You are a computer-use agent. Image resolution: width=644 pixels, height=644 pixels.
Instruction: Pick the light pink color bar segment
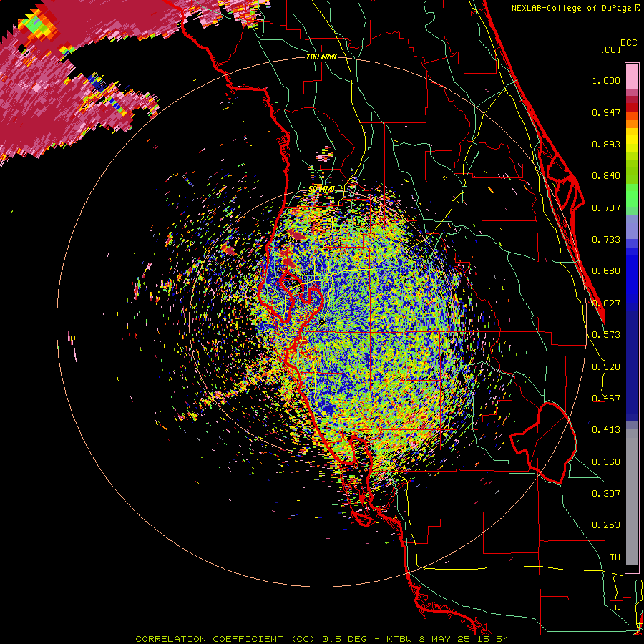632,76
